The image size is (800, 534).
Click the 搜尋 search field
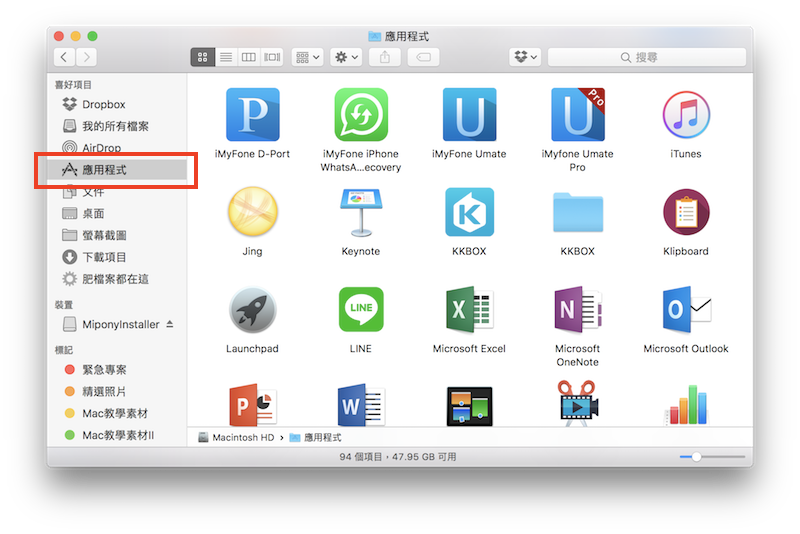[x=646, y=57]
